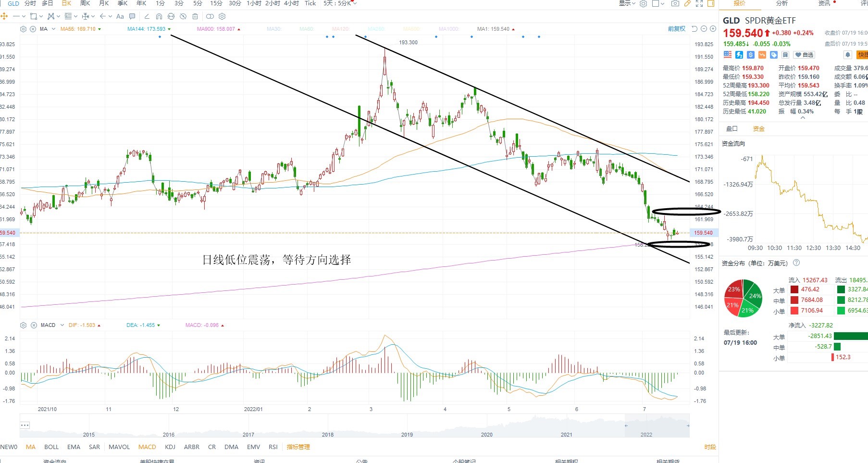Toggle the link drawings chain icon
Viewport: 868px width, 463px height.
click(210, 16)
